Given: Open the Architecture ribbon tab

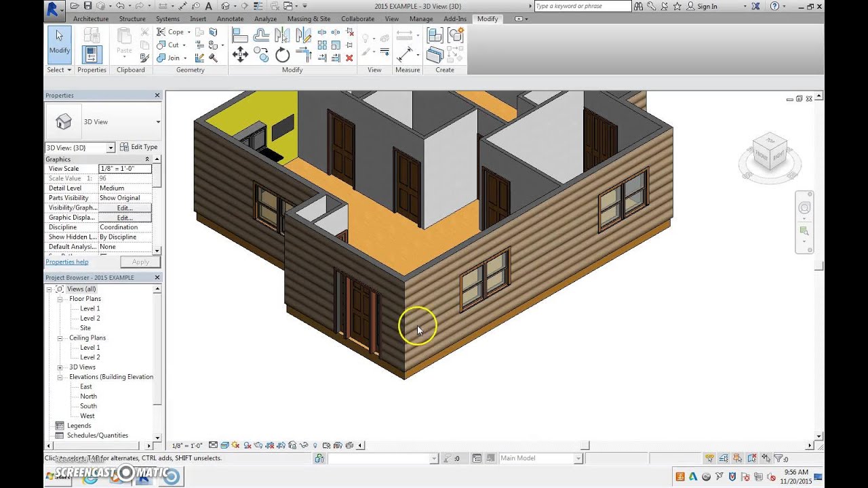Looking at the screenshot, I should pos(90,19).
